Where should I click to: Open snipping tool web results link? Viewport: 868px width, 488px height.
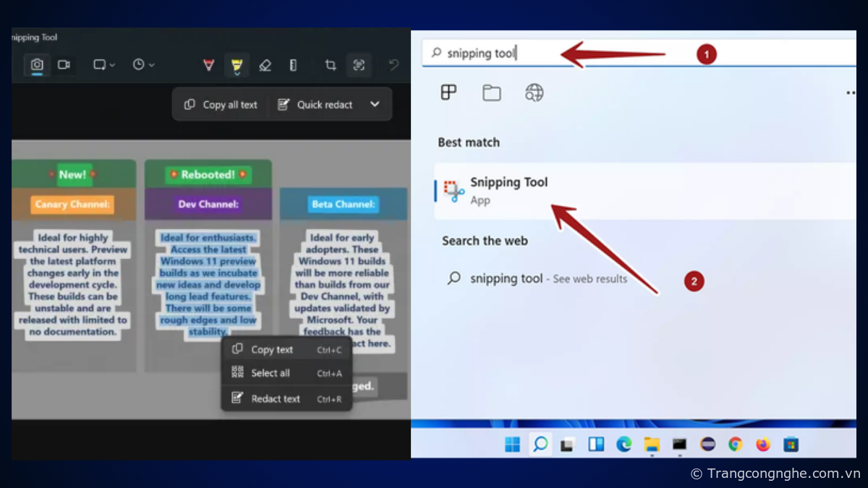(548, 279)
